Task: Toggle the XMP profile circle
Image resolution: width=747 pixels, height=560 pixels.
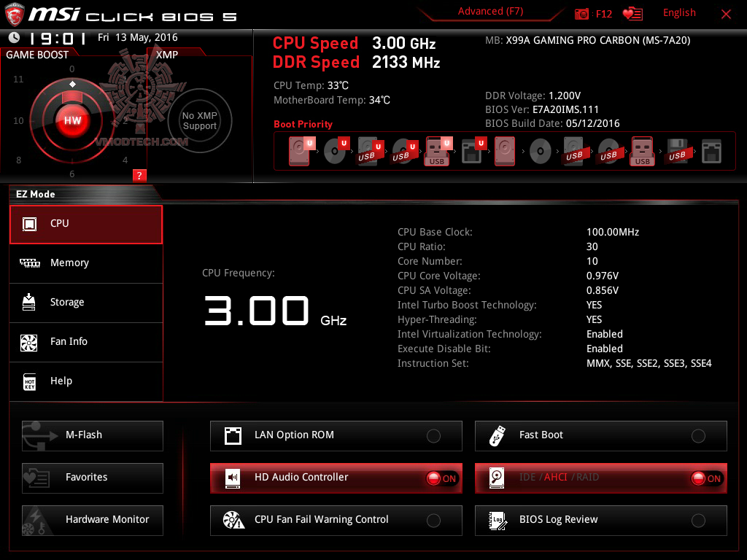Action: [x=200, y=120]
